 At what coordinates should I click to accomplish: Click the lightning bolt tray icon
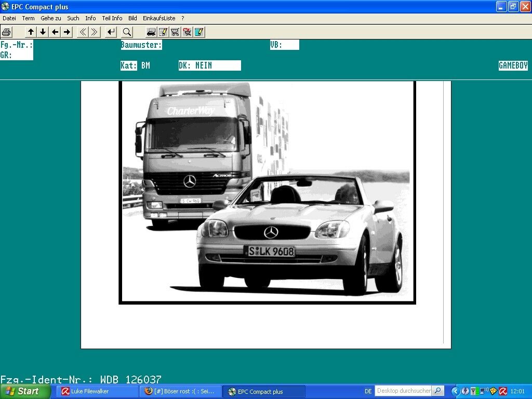pyautogui.click(x=465, y=391)
